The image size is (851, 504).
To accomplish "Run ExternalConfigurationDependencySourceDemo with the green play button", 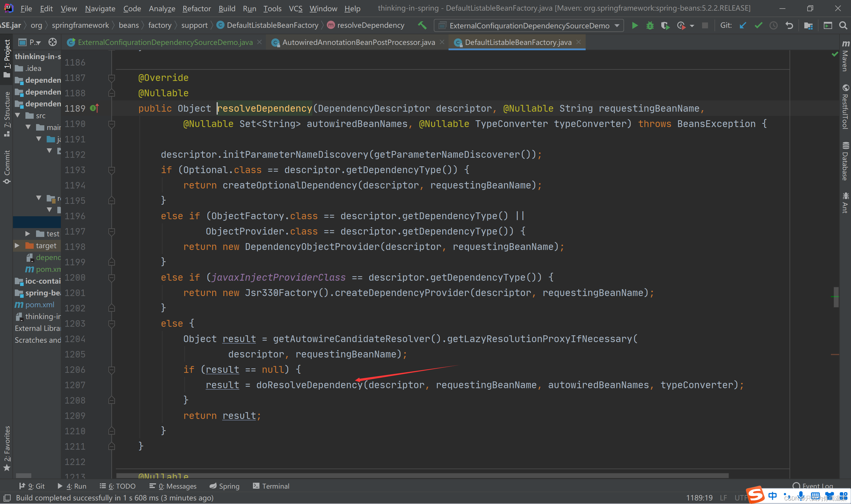I will 634,25.
